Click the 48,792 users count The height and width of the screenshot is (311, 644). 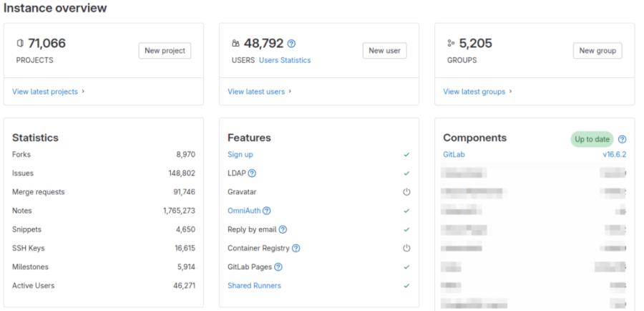tap(263, 43)
